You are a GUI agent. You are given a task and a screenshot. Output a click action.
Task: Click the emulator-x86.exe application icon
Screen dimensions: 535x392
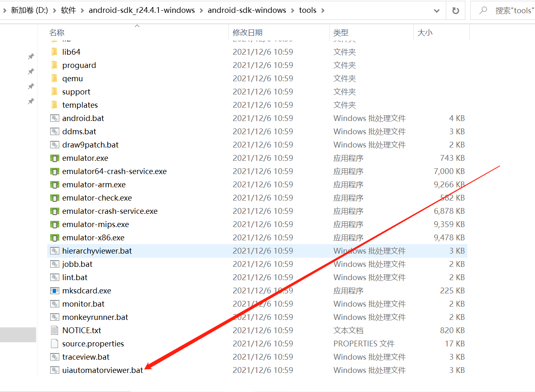[x=54, y=237]
